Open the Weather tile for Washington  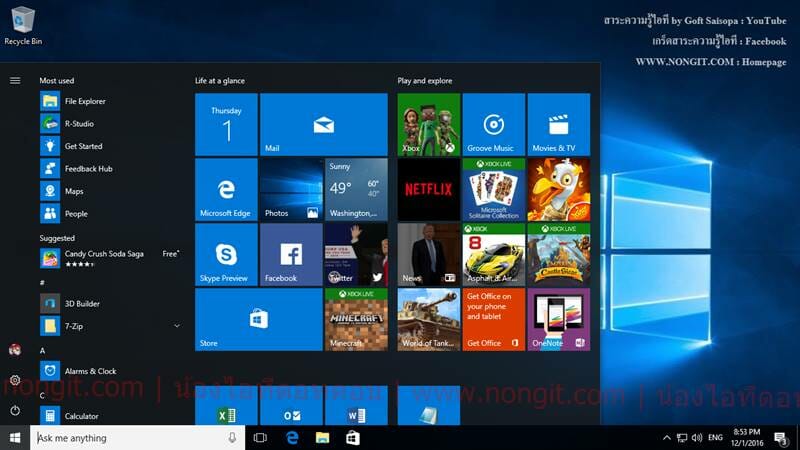(x=356, y=189)
